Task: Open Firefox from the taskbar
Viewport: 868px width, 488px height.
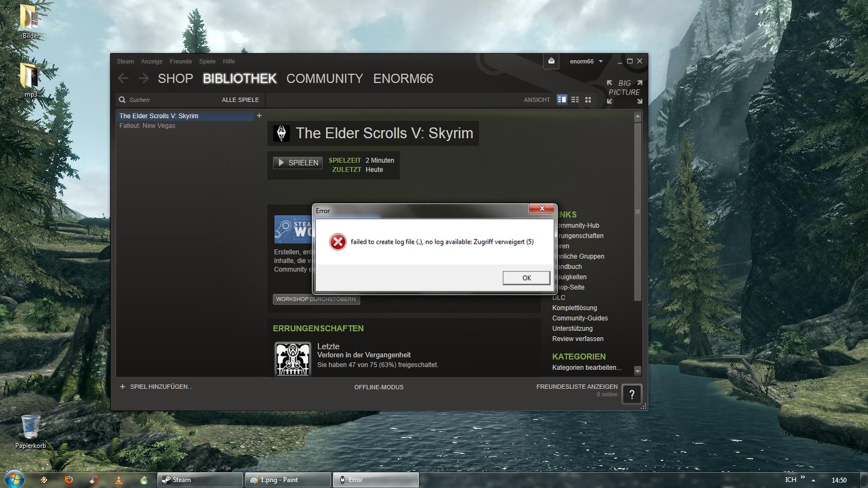Action: point(68,480)
